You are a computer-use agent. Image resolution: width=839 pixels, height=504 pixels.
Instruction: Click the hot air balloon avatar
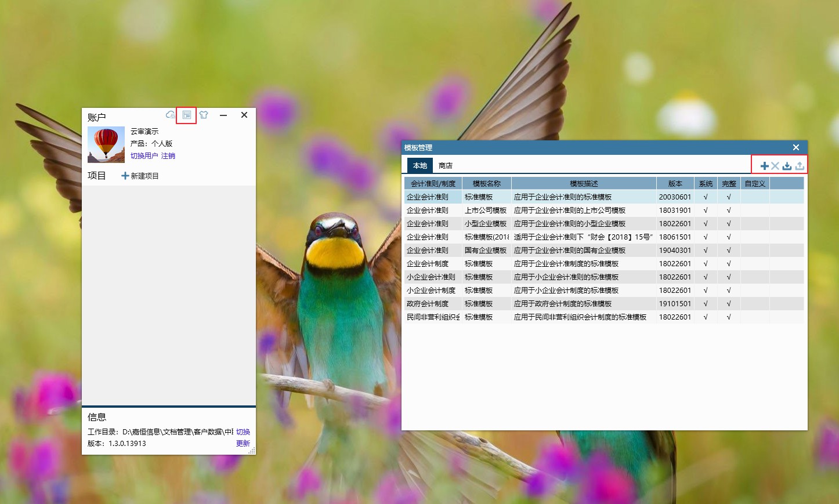click(x=106, y=144)
